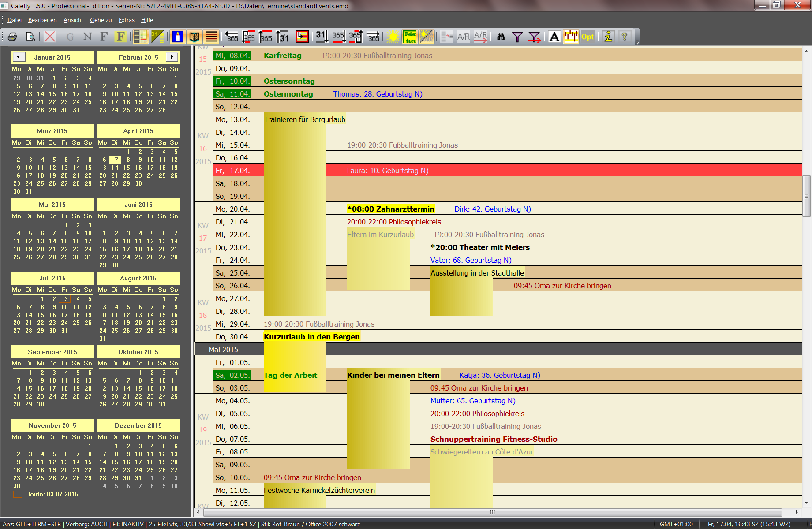Select the Laura: 10. Geburtstag event
This screenshot has height=529, width=812.
[387, 171]
